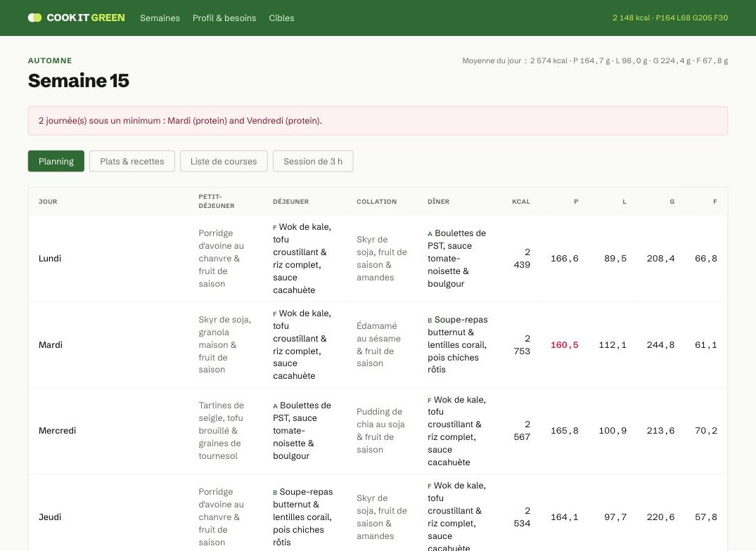Open Lundi snack Skyr de soja
The image size is (756, 551).
click(381, 258)
